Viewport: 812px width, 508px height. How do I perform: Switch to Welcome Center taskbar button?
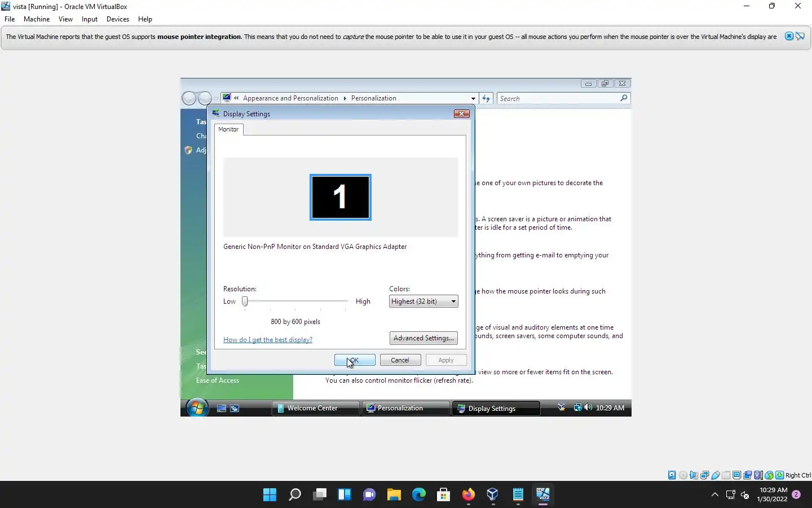tap(315, 408)
